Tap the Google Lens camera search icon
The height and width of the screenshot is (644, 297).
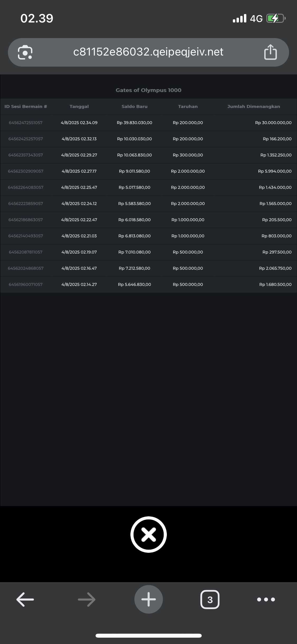click(x=25, y=52)
